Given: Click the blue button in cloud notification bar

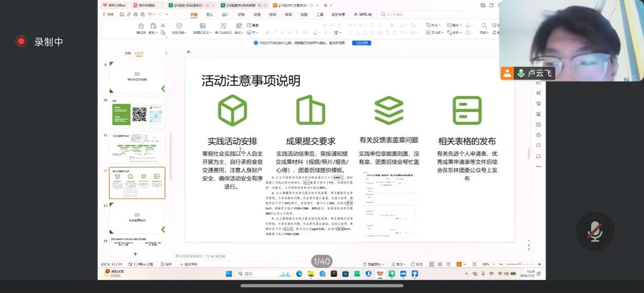Looking at the screenshot, I should pyautogui.click(x=361, y=43).
